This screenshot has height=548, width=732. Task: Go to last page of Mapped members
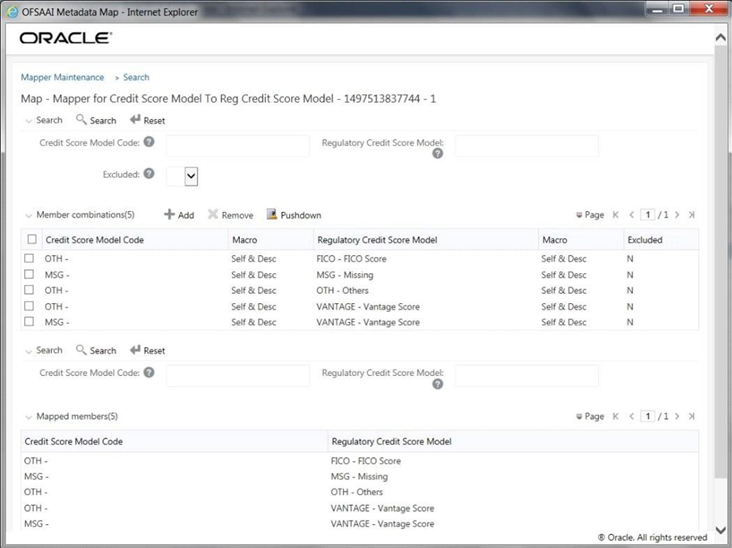692,416
